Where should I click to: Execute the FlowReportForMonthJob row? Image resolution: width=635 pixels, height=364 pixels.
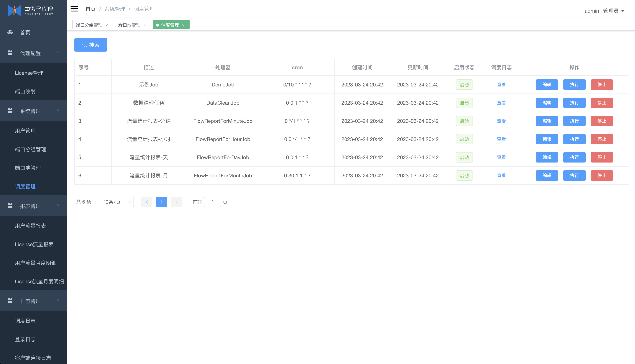coord(574,176)
